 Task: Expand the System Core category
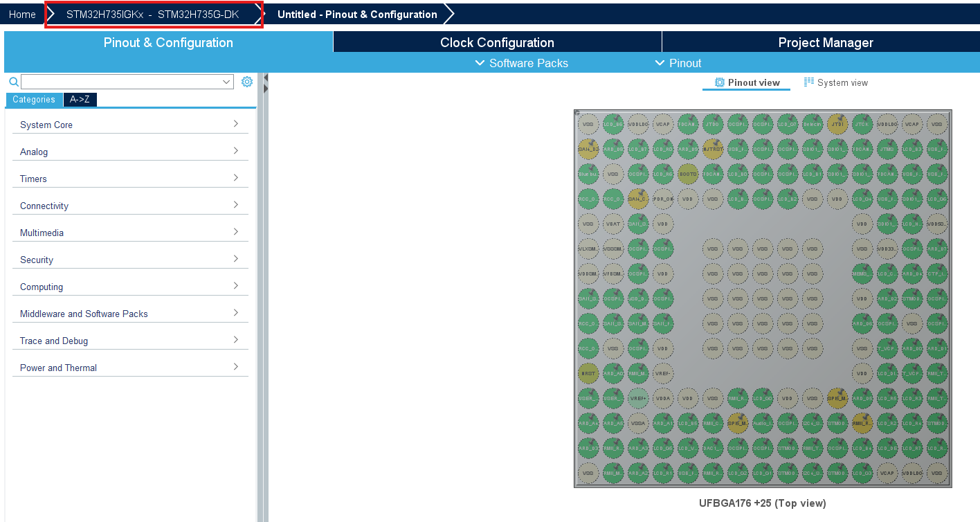130,125
